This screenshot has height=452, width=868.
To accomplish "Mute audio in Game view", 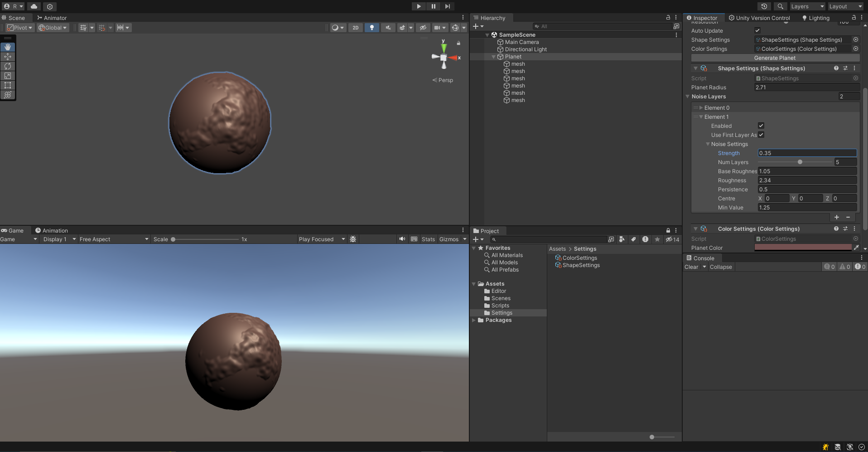I will point(402,239).
